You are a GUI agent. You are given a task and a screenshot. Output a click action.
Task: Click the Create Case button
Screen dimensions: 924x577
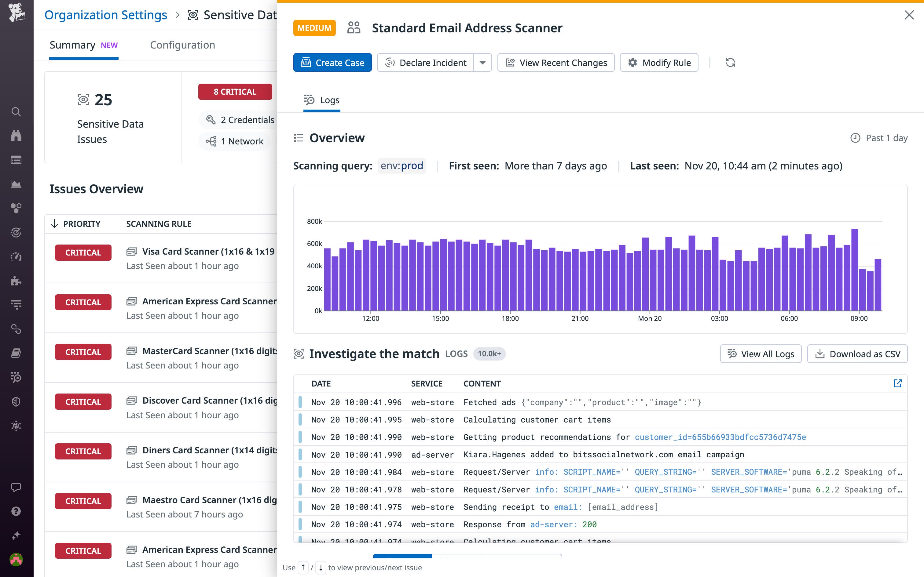tap(332, 62)
